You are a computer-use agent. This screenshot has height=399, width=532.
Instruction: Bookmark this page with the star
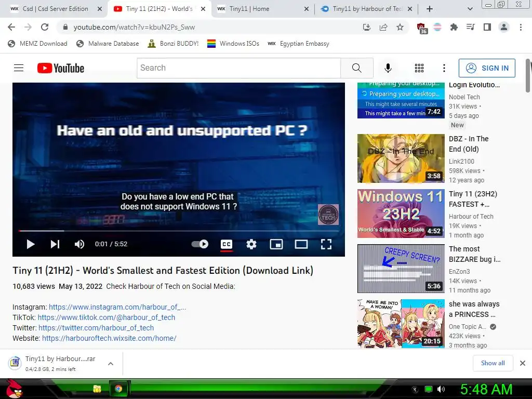[x=400, y=27]
